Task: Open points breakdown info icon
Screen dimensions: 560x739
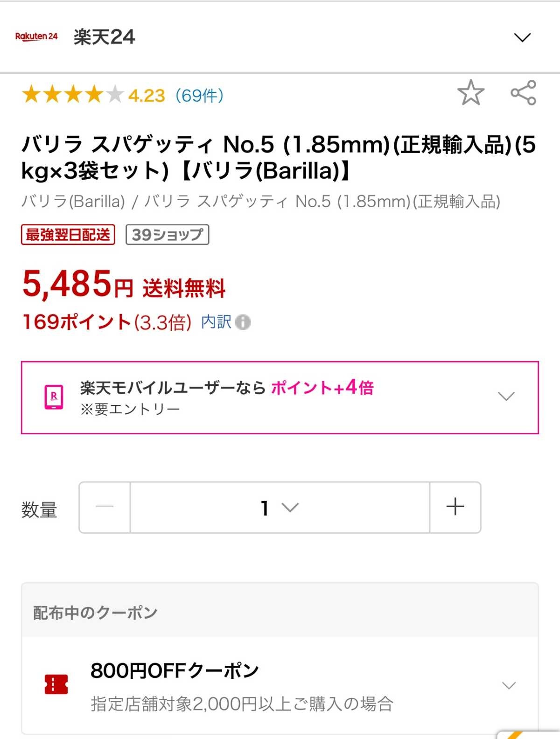Action: pos(243,322)
